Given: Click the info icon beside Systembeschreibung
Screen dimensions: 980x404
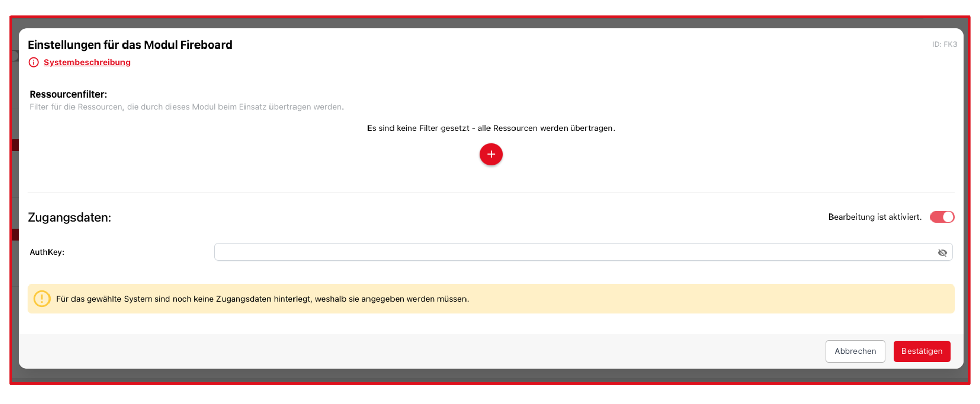Looking at the screenshot, I should (34, 62).
